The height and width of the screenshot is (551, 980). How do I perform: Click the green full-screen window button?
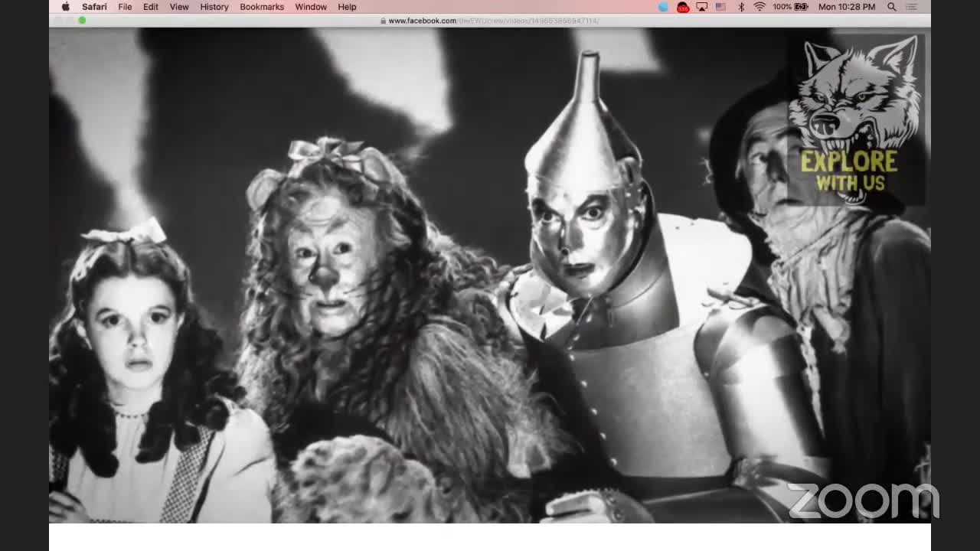pyautogui.click(x=82, y=21)
